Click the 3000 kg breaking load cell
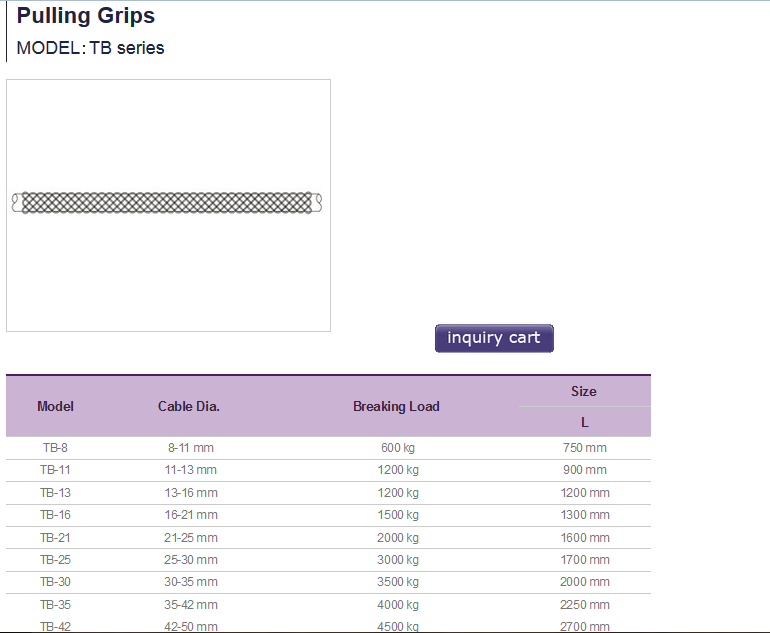This screenshot has height=633, width=770. [x=398, y=560]
